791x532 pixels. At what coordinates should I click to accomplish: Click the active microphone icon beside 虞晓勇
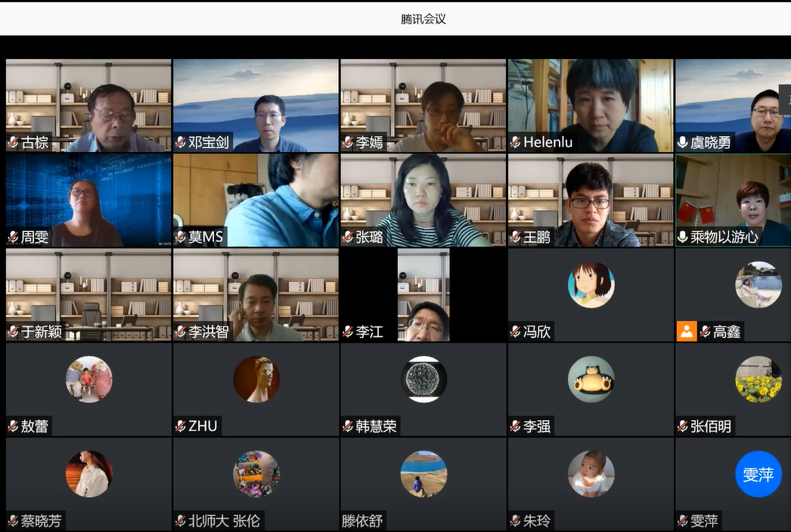coord(683,143)
